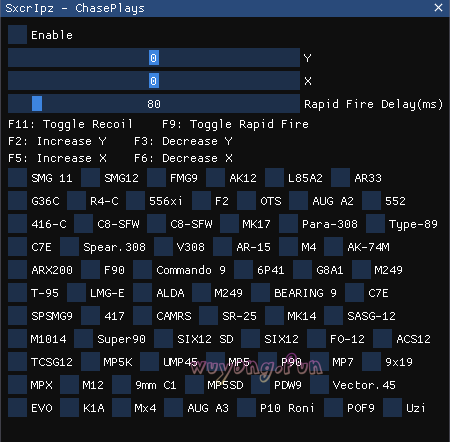Toggle the T-95 checkbox
This screenshot has height=442, width=450.
[x=17, y=293]
